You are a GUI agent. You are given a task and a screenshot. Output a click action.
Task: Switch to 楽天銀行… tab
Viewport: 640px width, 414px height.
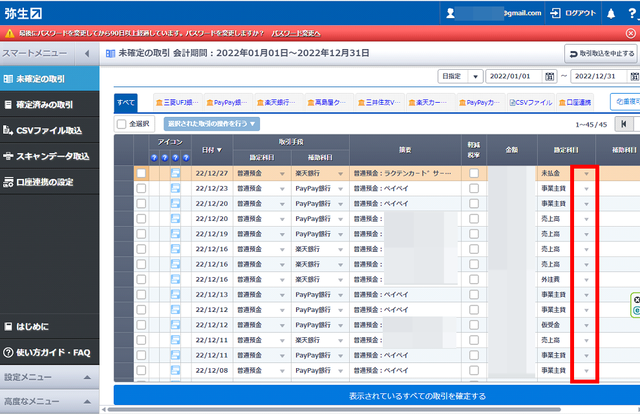(x=279, y=102)
